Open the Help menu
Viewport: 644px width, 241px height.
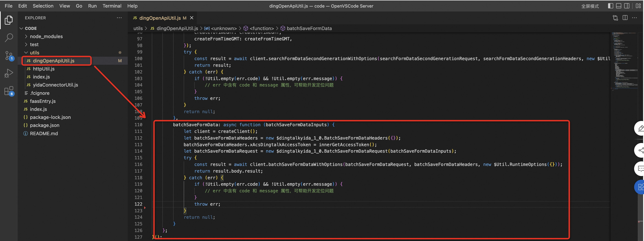pos(132,6)
